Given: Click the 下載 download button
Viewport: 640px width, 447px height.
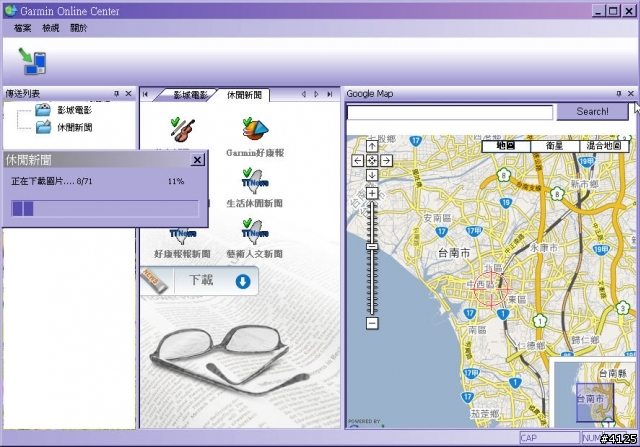Looking at the screenshot, I should pos(199,281).
